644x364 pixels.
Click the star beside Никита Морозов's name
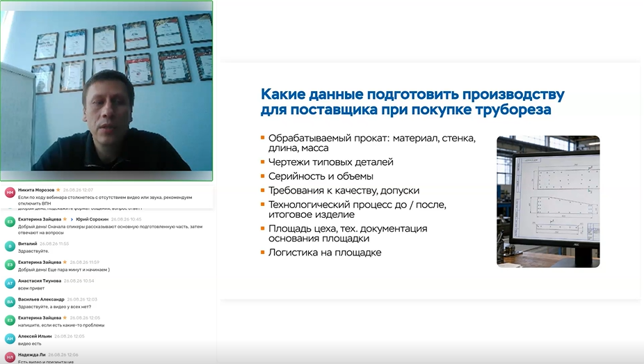click(x=58, y=190)
